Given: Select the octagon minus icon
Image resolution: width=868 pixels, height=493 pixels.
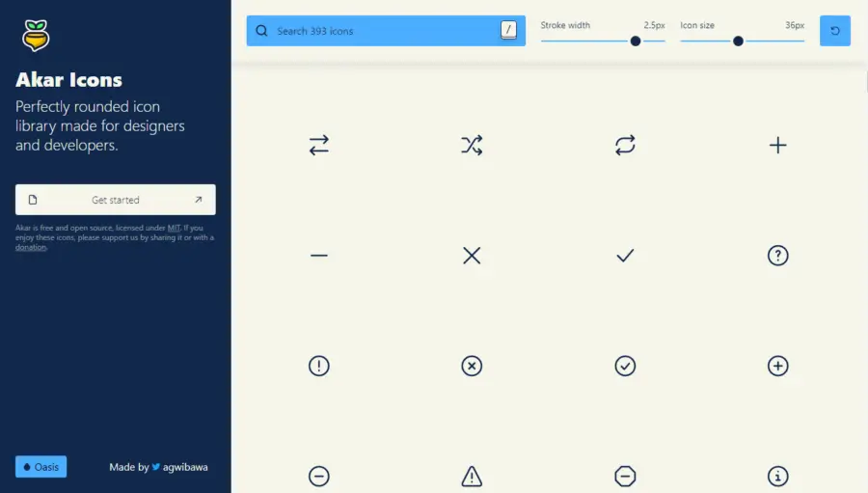Looking at the screenshot, I should pos(625,476).
